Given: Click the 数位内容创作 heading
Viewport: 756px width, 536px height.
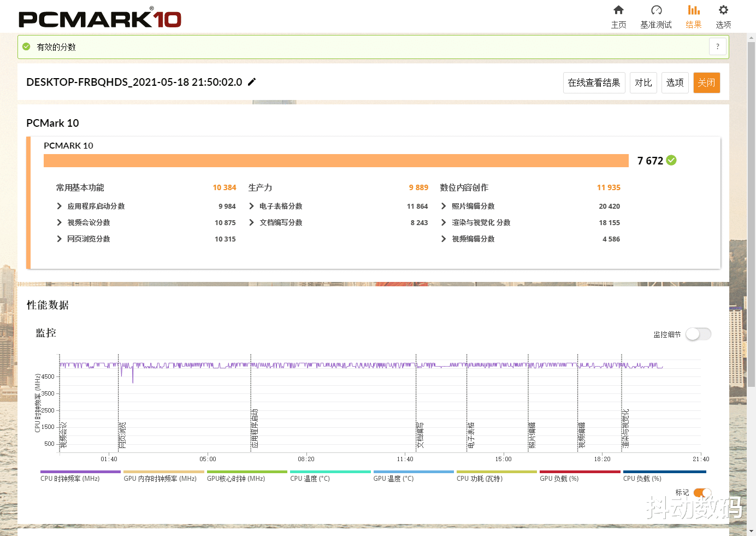Looking at the screenshot, I should click(x=464, y=187).
